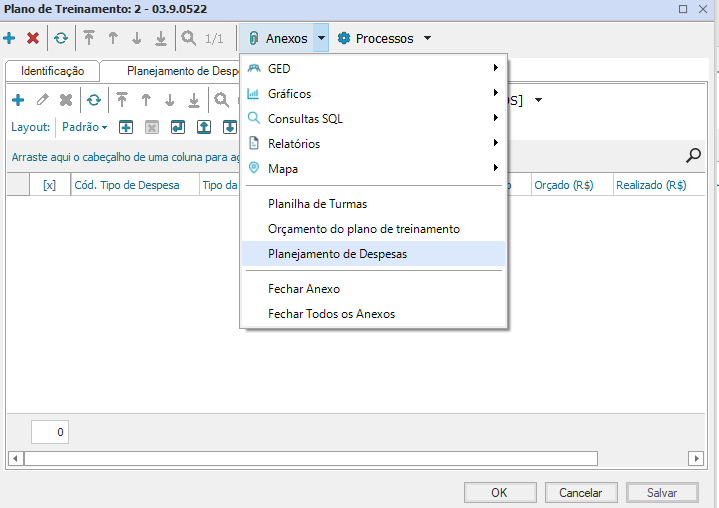Click the blue plus icon in the main toolbar
The height and width of the screenshot is (508, 719).
tap(10, 39)
